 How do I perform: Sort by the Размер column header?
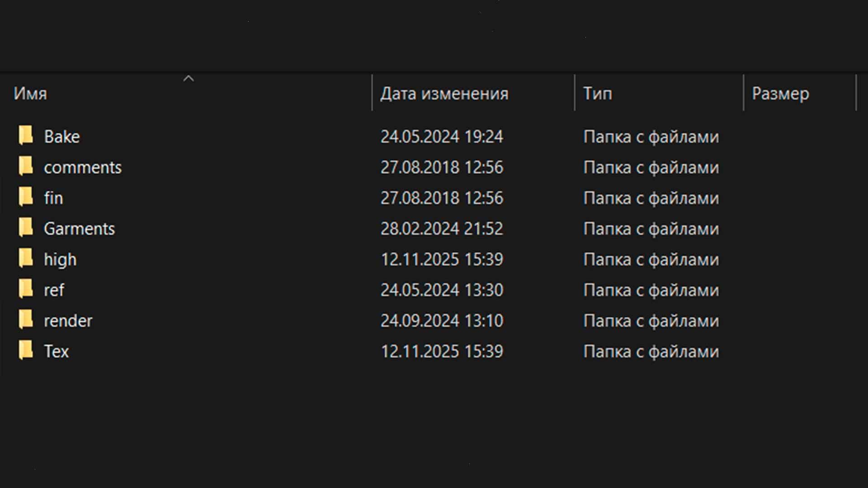pos(780,94)
